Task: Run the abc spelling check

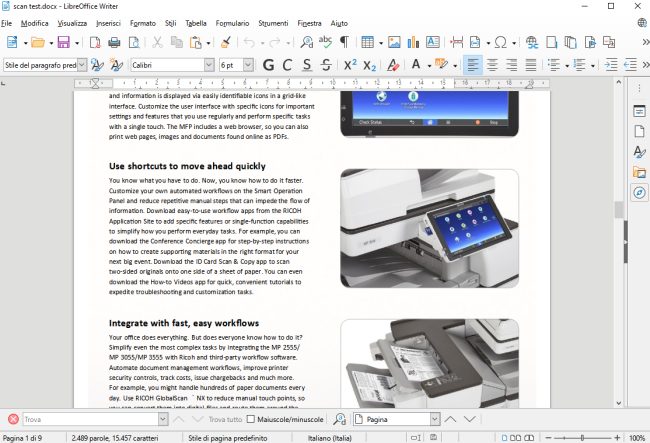Action: pyautogui.click(x=325, y=42)
